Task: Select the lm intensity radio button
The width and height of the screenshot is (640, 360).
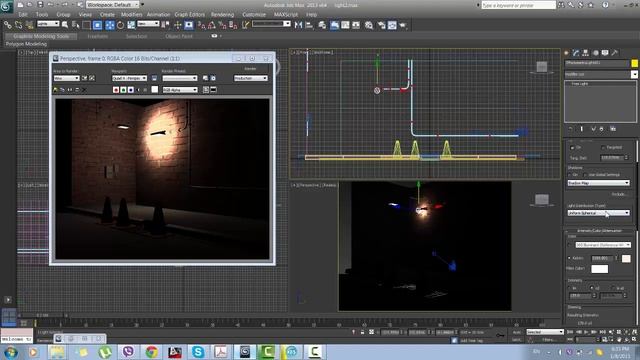Action: click(x=570, y=288)
